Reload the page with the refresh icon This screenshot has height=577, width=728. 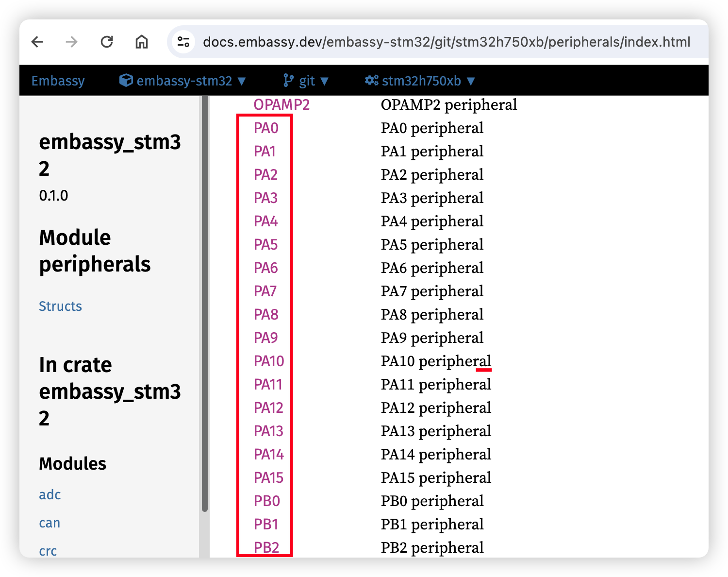point(107,42)
